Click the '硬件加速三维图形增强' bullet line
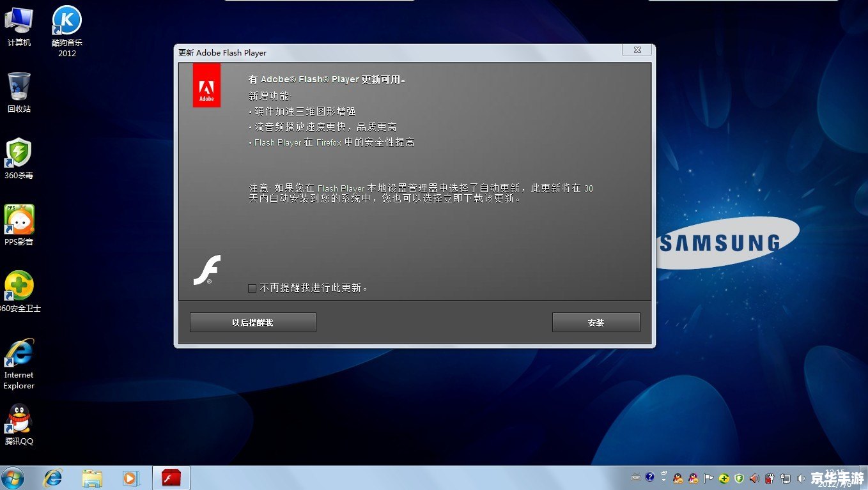 (x=302, y=111)
